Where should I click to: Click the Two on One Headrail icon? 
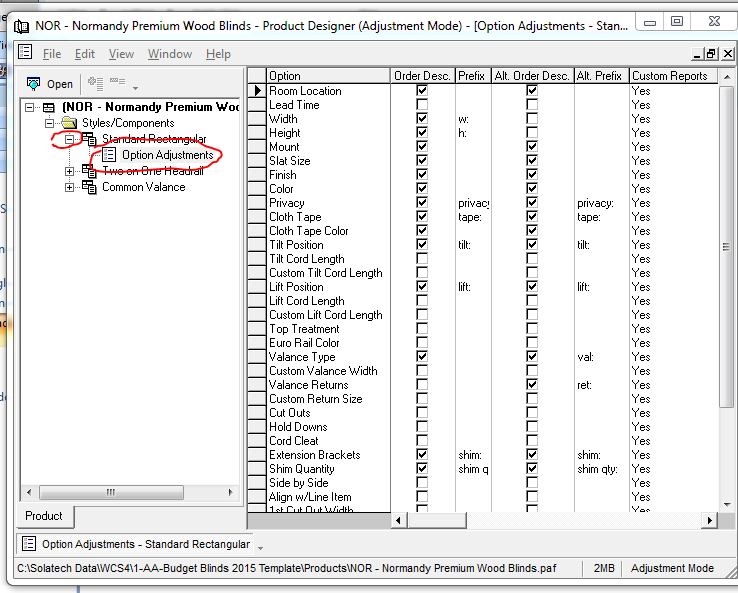89,171
